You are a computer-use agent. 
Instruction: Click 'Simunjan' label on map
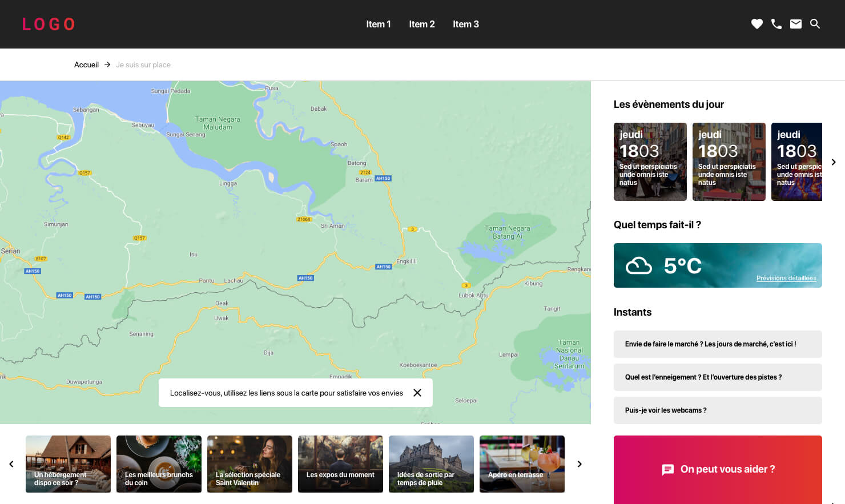(56, 224)
